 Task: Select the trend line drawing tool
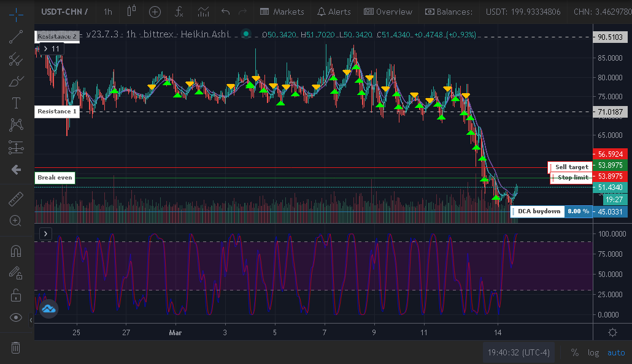pyautogui.click(x=16, y=37)
